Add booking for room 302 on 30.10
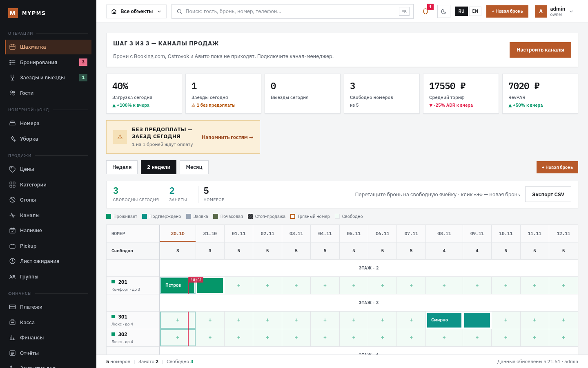The image size is (588, 368). click(x=178, y=338)
